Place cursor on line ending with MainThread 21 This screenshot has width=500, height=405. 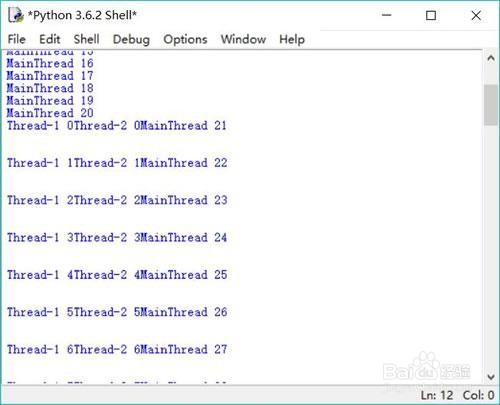tap(117, 126)
